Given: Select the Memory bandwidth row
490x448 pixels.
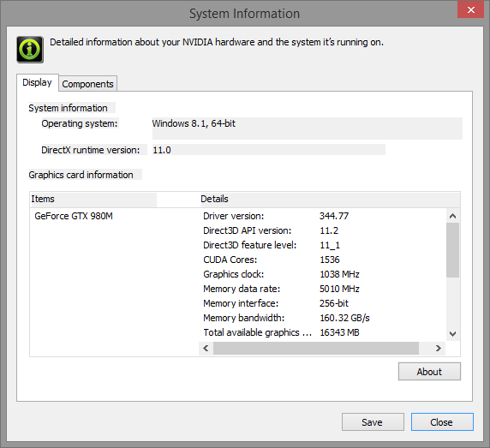Looking at the screenshot, I should (322, 318).
